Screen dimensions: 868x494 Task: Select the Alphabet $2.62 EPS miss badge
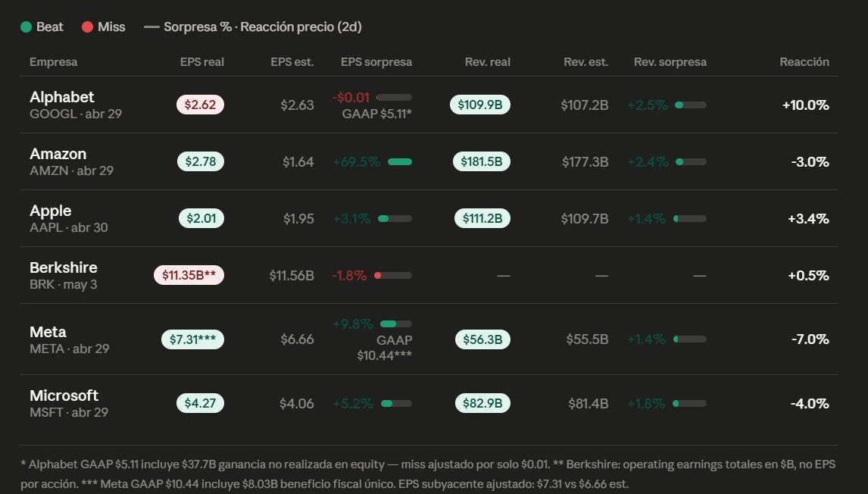pyautogui.click(x=201, y=105)
